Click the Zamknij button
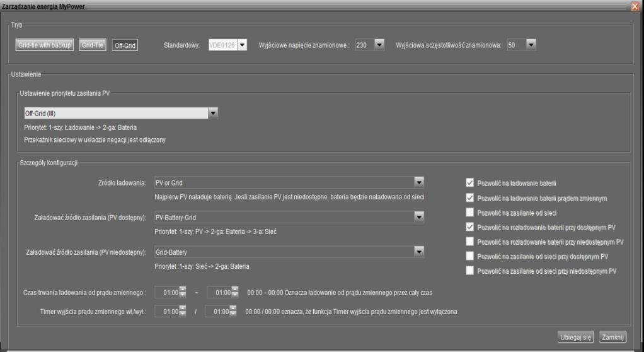Image resolution: width=644 pixels, height=352 pixels. pos(612,337)
